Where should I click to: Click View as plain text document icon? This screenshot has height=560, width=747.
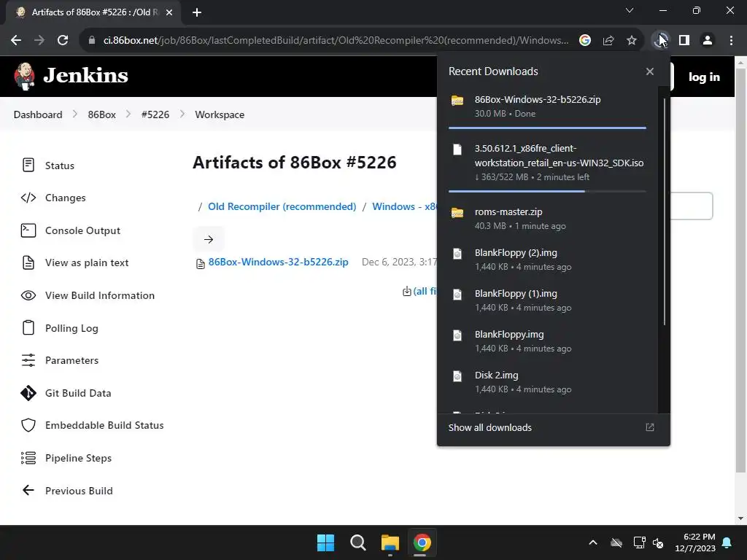(x=28, y=262)
